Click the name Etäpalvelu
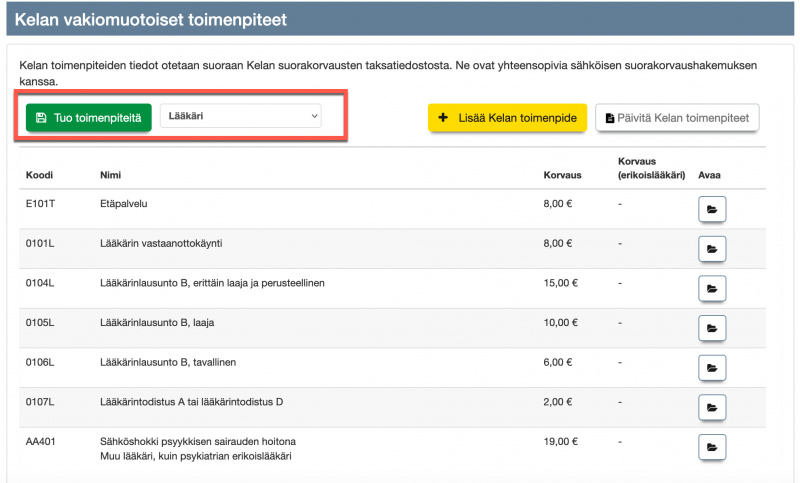Image resolution: width=800 pixels, height=483 pixels. pos(123,204)
